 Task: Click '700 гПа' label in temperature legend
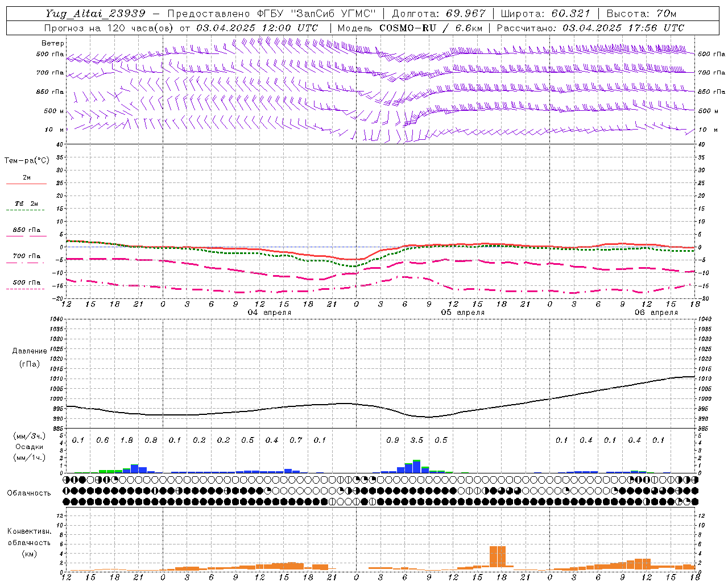(x=26, y=256)
